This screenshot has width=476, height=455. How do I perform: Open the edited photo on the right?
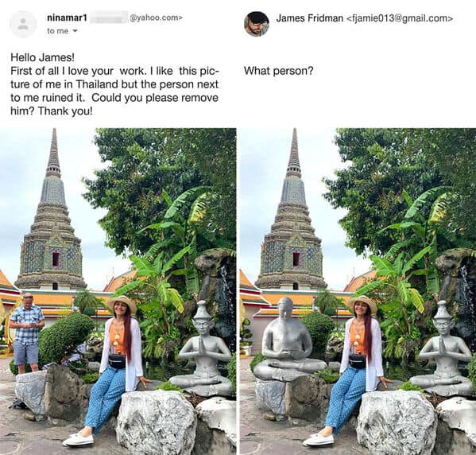coord(358,291)
